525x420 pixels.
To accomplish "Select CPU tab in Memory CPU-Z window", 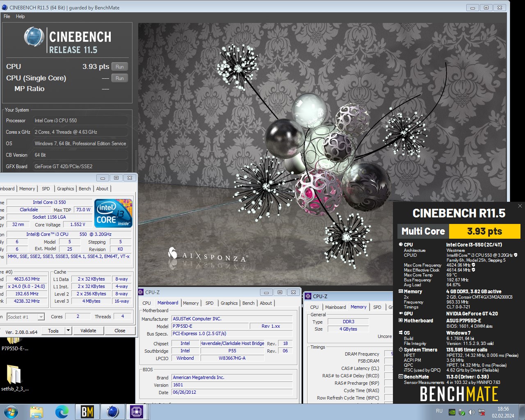I will pyautogui.click(x=315, y=307).
